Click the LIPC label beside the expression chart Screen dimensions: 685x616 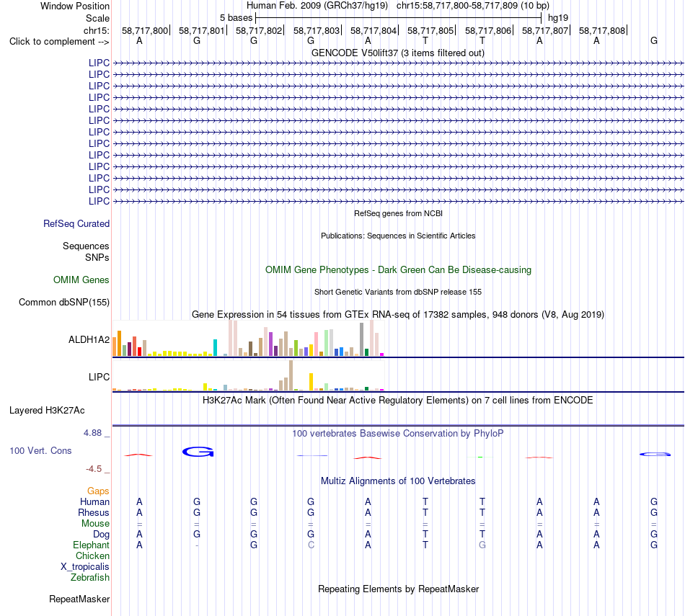[x=99, y=377]
